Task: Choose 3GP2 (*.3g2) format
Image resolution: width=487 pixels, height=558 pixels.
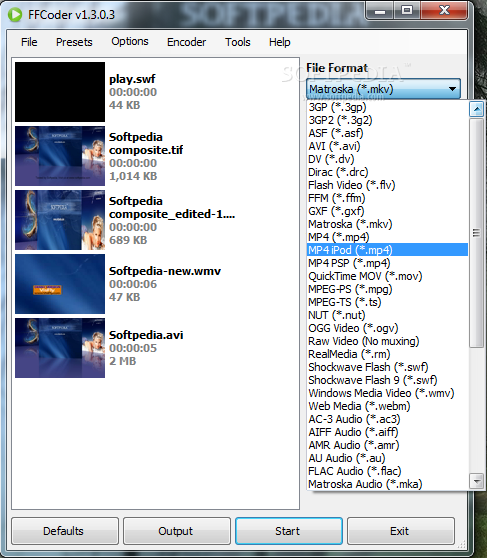Action: [387, 120]
